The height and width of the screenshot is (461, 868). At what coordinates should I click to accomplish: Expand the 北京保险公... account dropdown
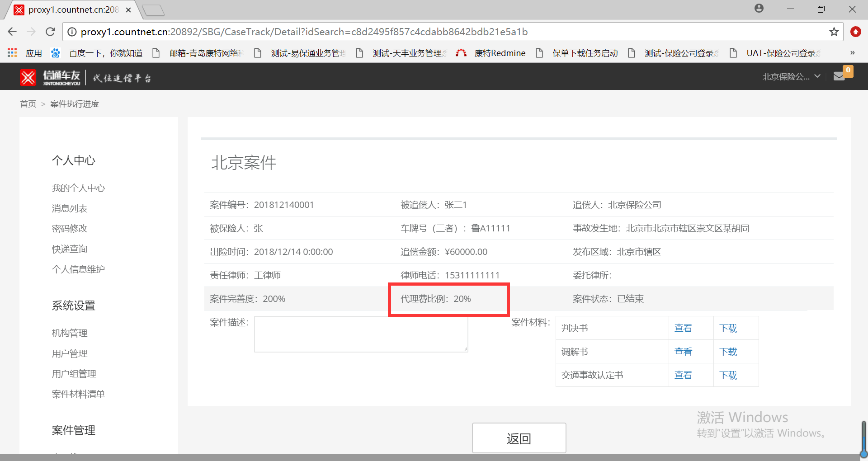tap(791, 76)
